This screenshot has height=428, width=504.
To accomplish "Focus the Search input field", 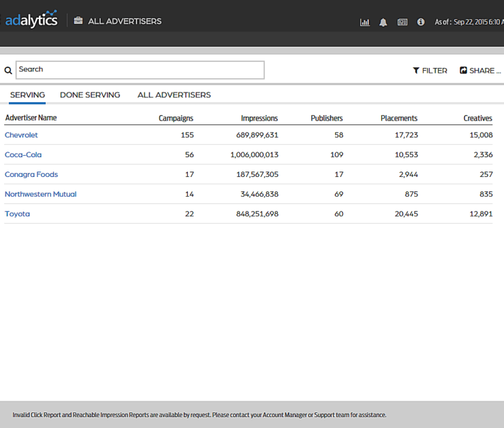I will 140,70.
